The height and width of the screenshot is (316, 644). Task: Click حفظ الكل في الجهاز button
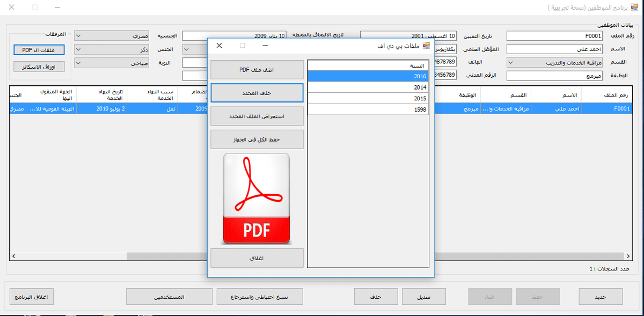click(257, 139)
